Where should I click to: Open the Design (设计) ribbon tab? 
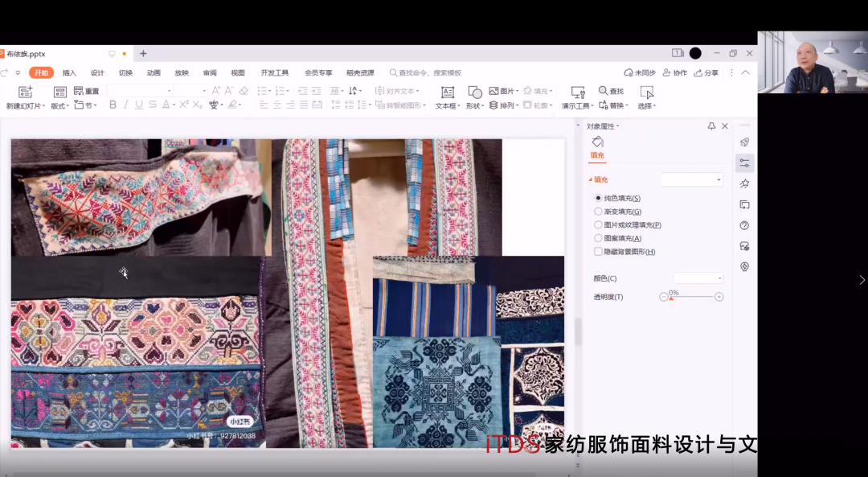(x=97, y=72)
